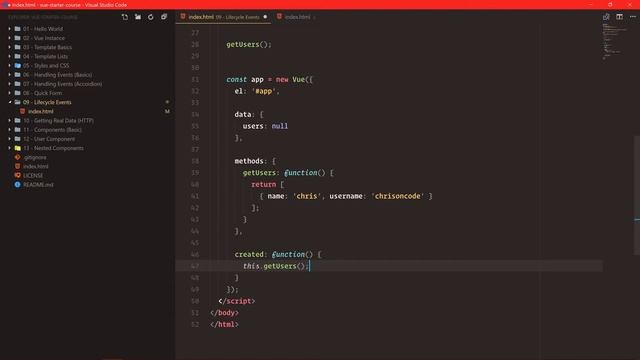640x360 pixels.
Task: Click the New File icon in Explorer header
Action: coord(125,17)
